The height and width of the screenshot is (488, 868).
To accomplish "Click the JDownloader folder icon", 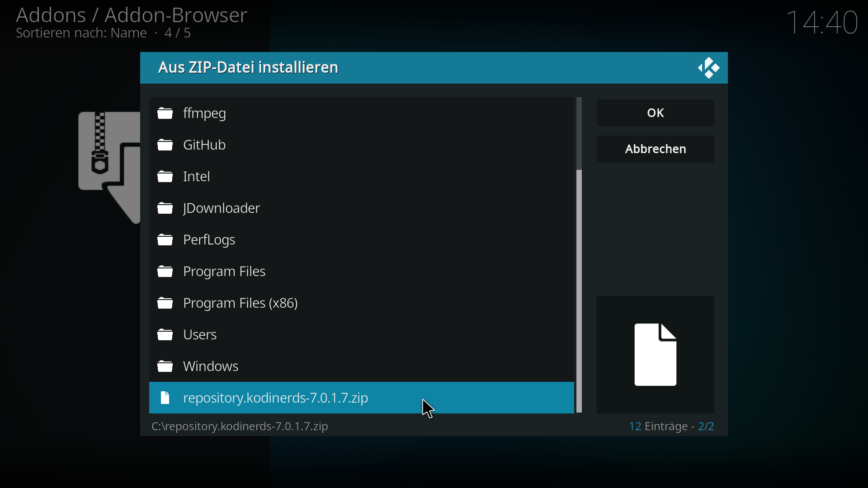I will [x=165, y=208].
